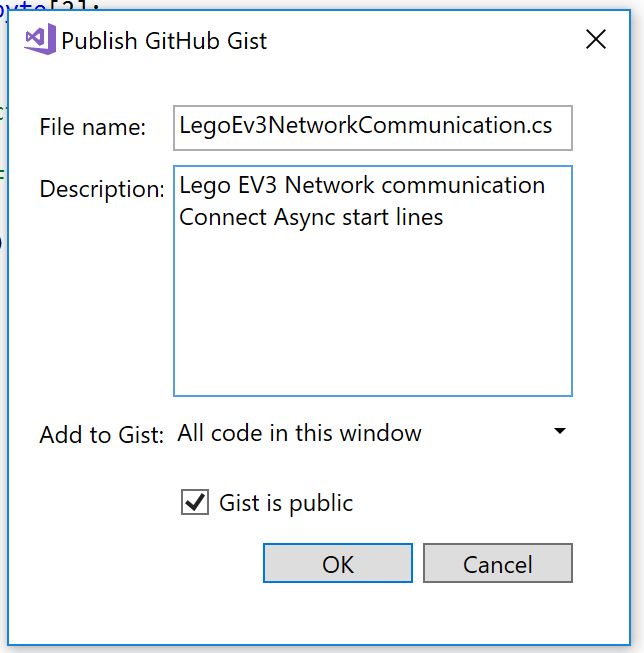
Task: Place cursor in 'Lego EV3 Network communication' line
Action: coord(362,186)
